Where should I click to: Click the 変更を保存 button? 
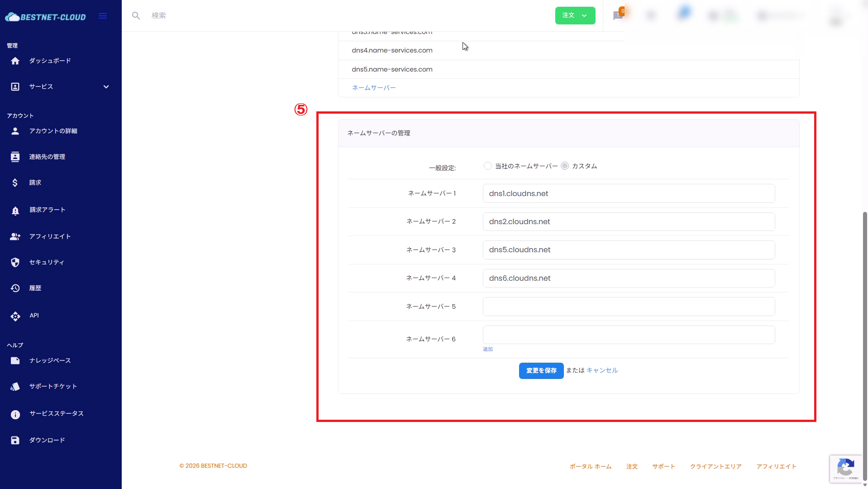pyautogui.click(x=541, y=370)
